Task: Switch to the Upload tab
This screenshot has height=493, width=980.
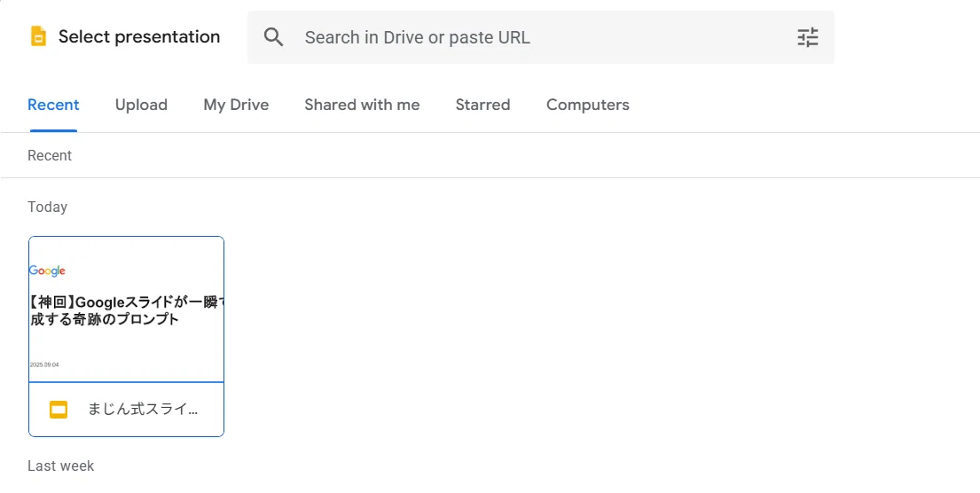Action: [x=141, y=105]
